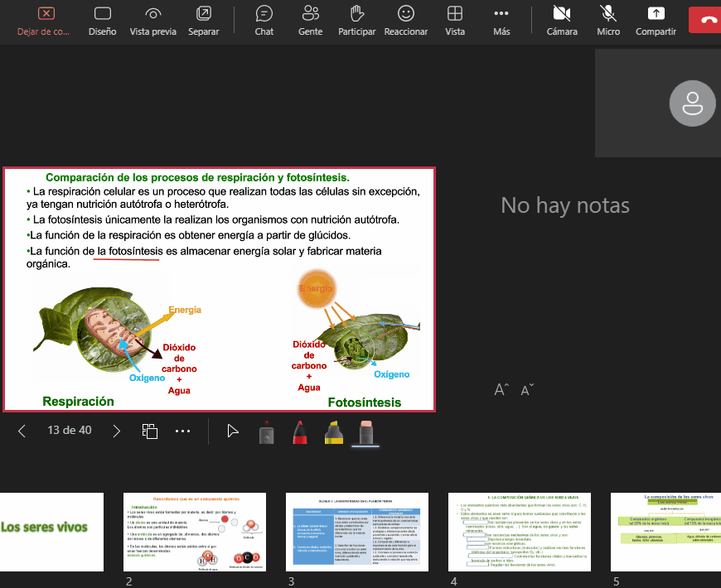Jump to slide 2 thumbnail
This screenshot has height=588, width=721.
(x=195, y=532)
